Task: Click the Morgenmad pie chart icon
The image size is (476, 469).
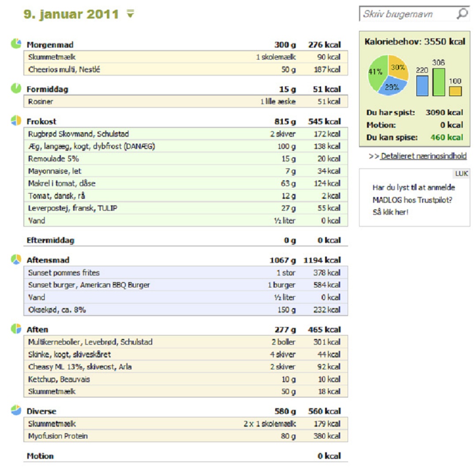Action: pyautogui.click(x=16, y=44)
